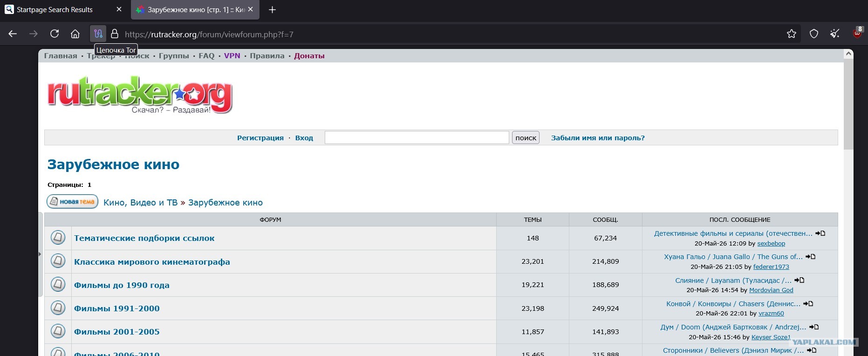
Task: Reload the current page
Action: [x=55, y=34]
